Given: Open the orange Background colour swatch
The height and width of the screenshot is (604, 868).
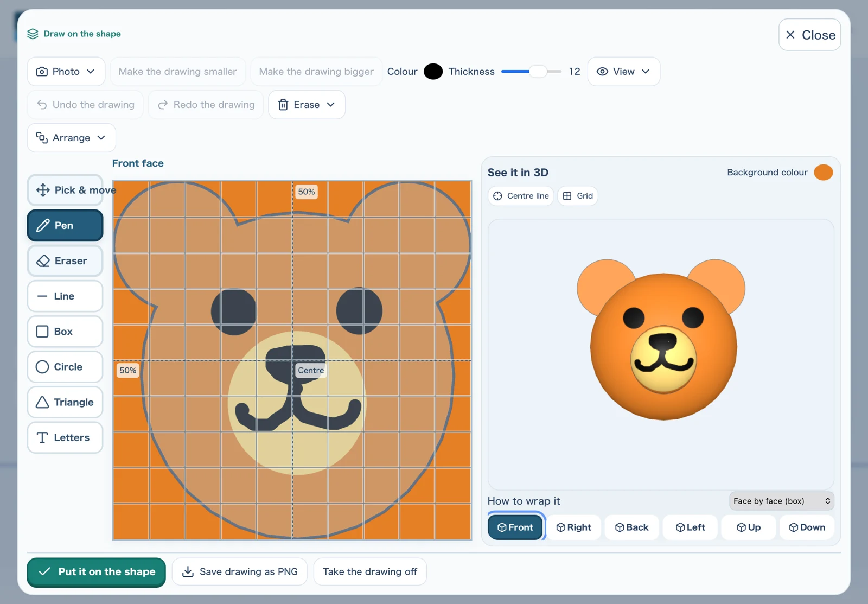Looking at the screenshot, I should (824, 173).
